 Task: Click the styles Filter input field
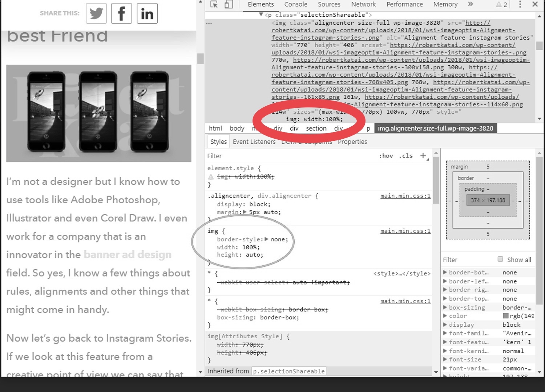pyautogui.click(x=291, y=156)
